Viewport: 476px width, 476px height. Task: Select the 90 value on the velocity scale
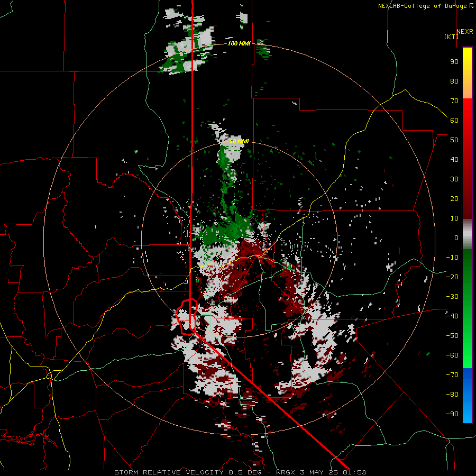pyautogui.click(x=454, y=62)
